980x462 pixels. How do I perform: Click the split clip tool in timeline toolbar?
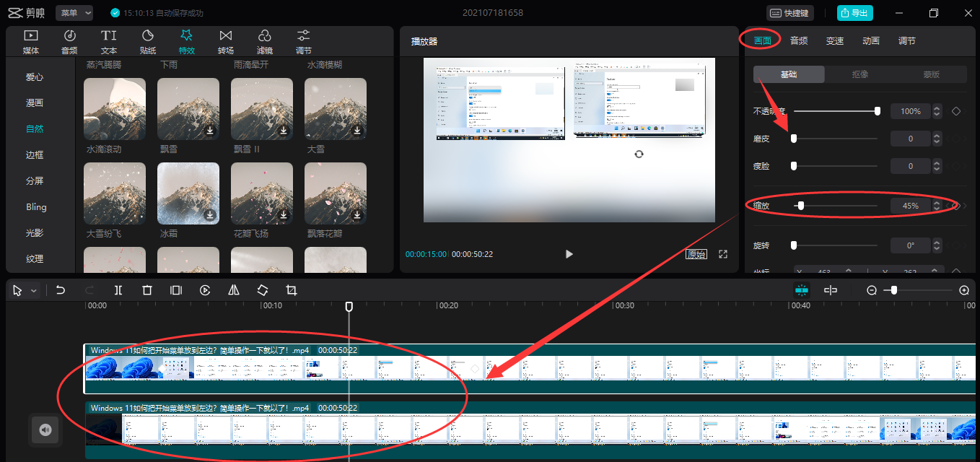pyautogui.click(x=118, y=290)
